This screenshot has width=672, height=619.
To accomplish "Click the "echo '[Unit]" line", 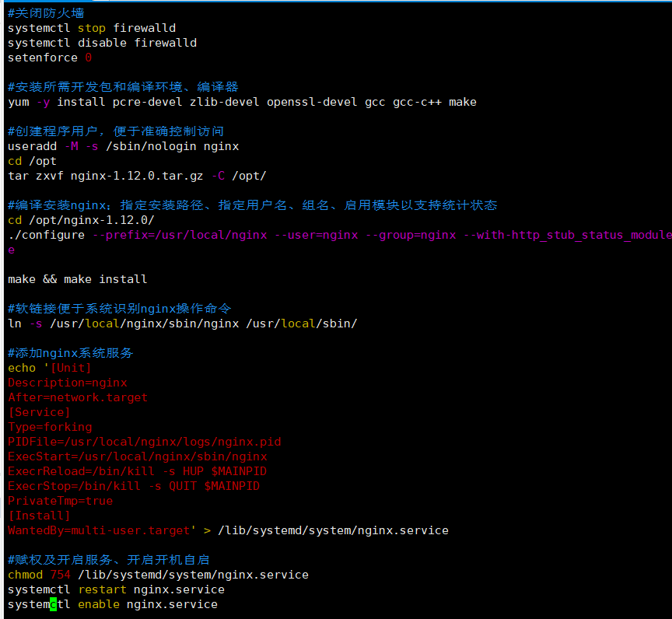I will click(50, 368).
